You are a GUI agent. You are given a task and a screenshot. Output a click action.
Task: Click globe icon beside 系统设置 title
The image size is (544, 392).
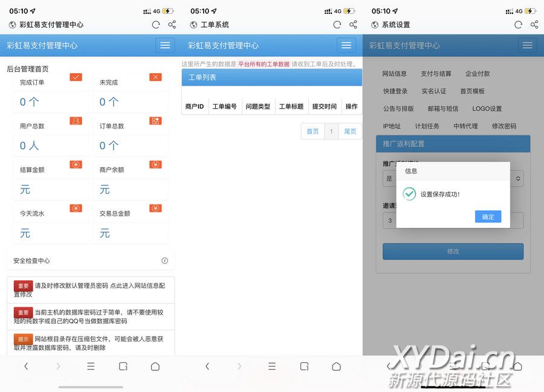click(375, 25)
